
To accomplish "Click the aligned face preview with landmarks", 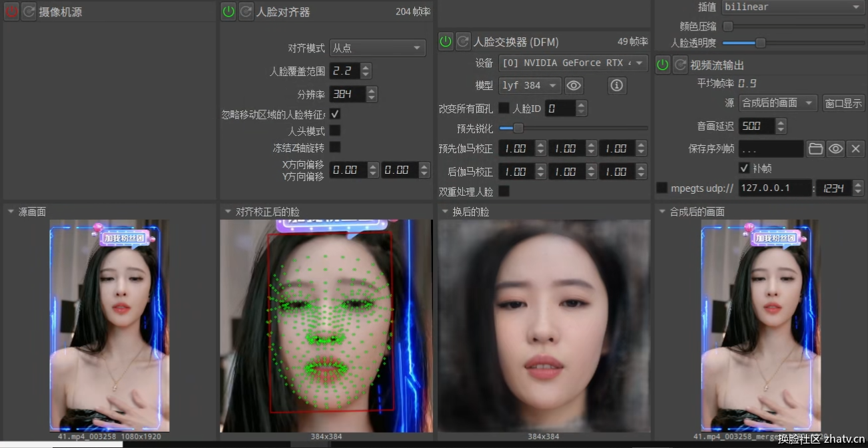I will [326, 326].
